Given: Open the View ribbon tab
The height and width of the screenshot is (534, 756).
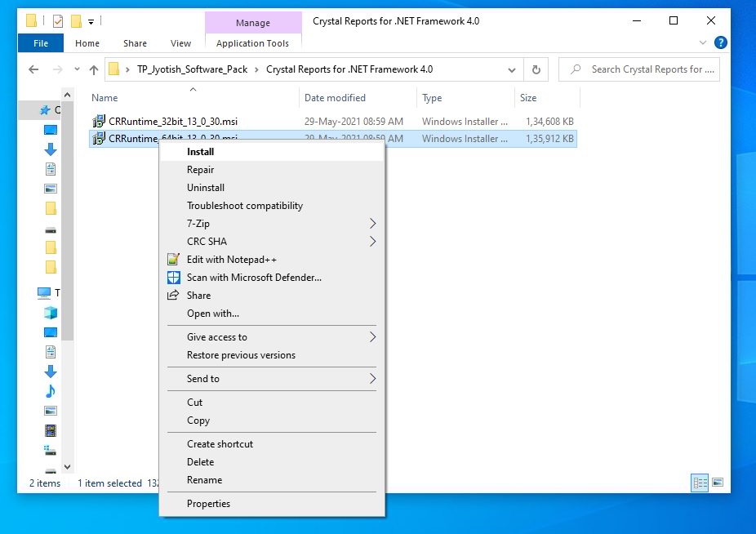Looking at the screenshot, I should pos(180,43).
